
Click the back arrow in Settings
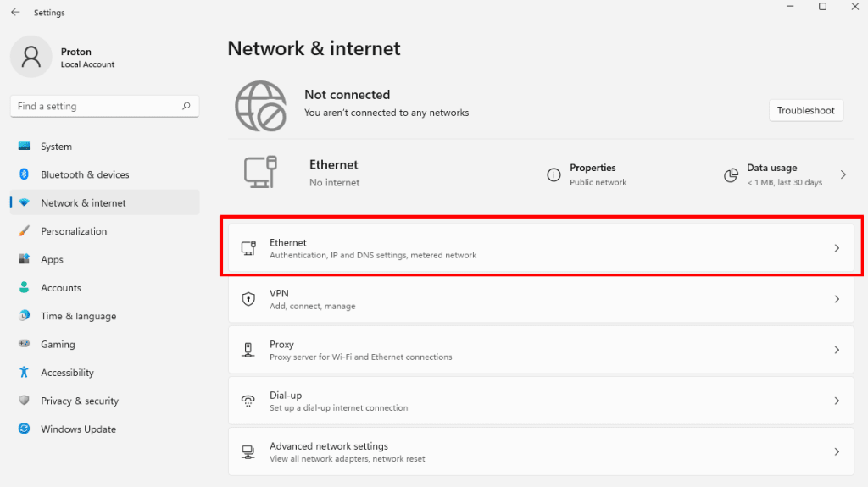tap(15, 13)
